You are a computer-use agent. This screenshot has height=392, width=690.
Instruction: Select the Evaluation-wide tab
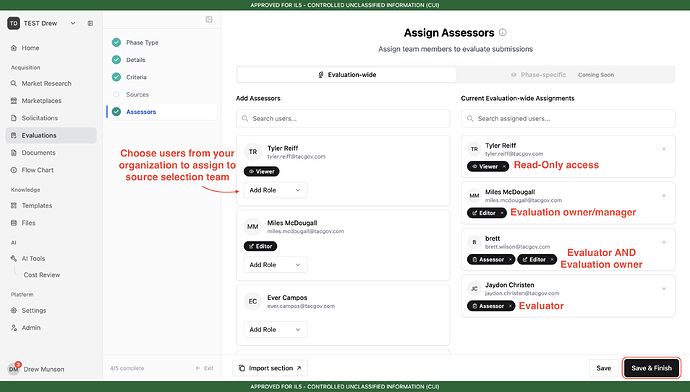click(347, 75)
